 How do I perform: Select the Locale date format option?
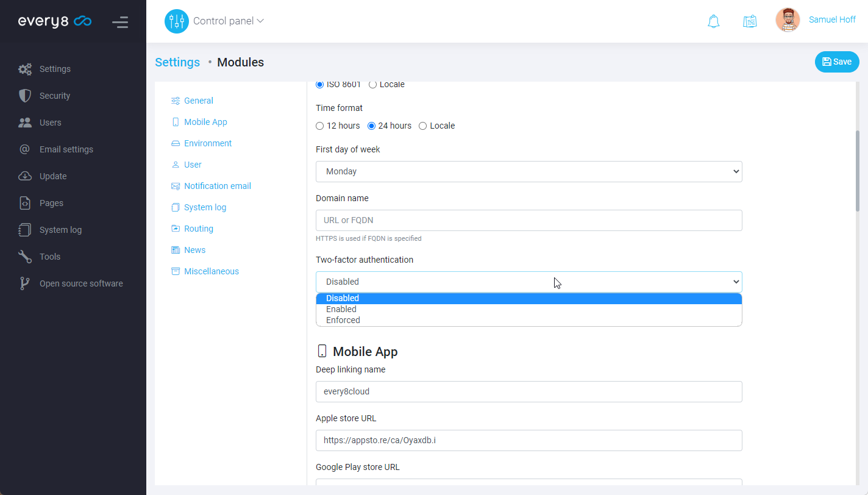373,85
